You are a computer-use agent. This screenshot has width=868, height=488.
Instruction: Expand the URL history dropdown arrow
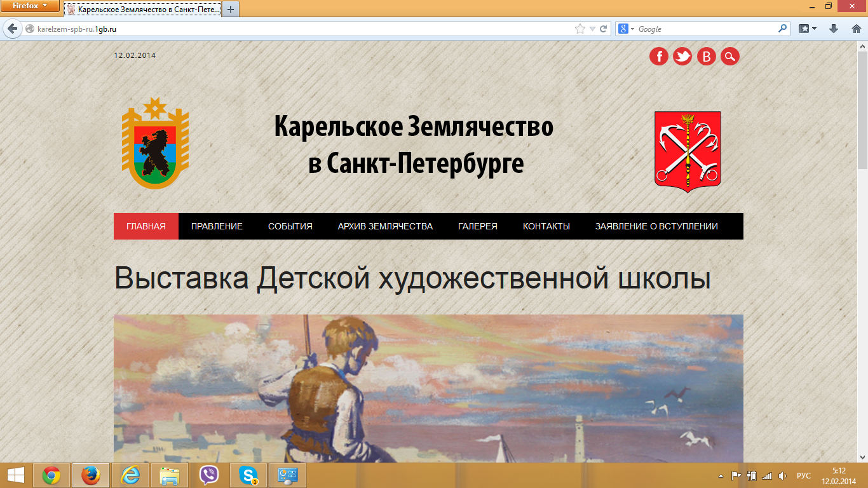point(592,29)
